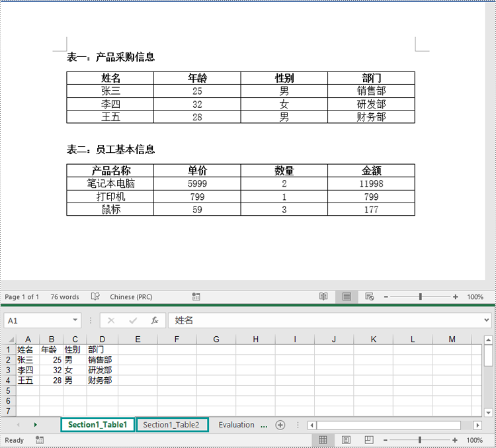Add a new Excel sheet

tap(280, 425)
